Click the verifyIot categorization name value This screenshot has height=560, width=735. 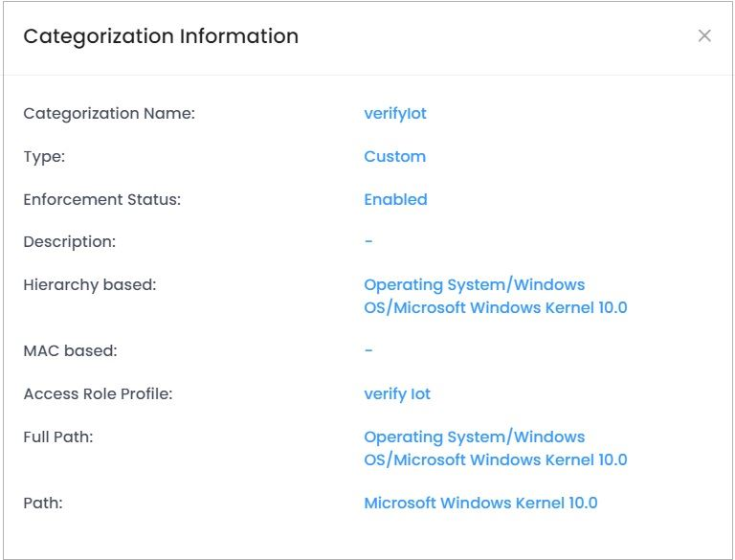coord(395,114)
